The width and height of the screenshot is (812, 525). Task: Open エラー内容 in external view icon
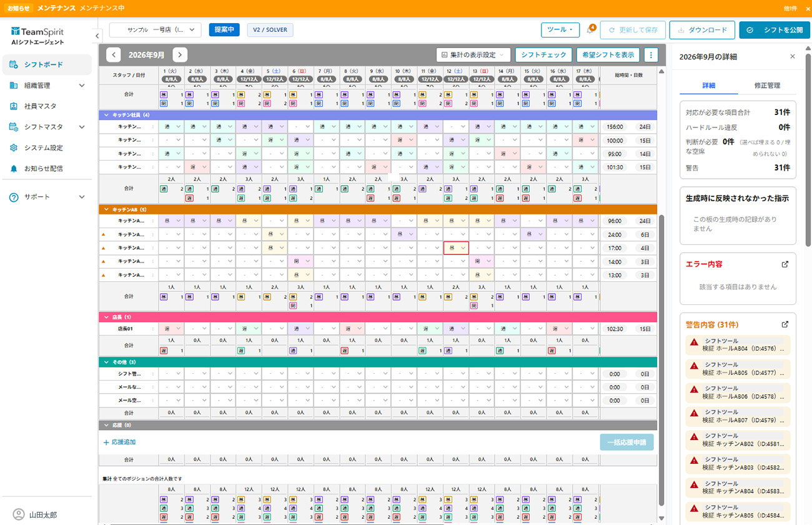785,264
